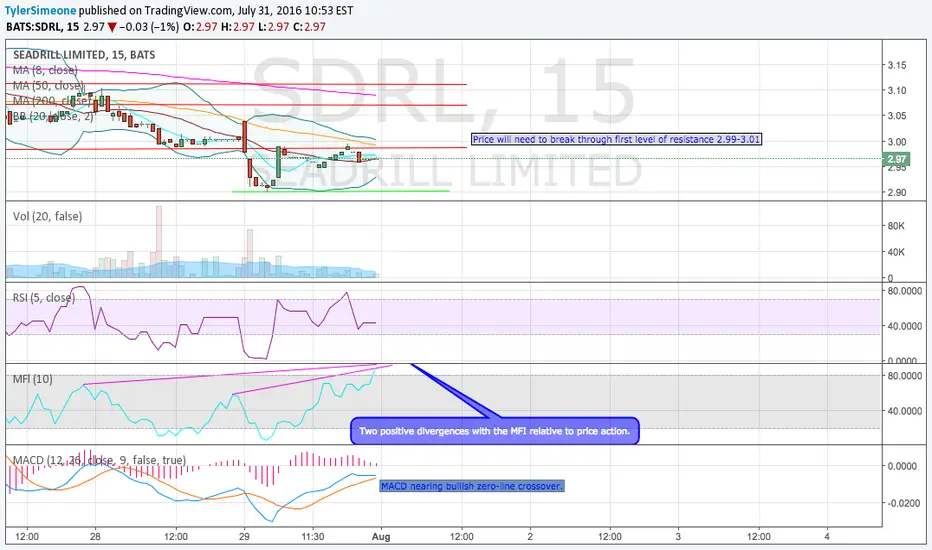Click the 3.05 price axis label
The image size is (932, 550).
point(896,116)
